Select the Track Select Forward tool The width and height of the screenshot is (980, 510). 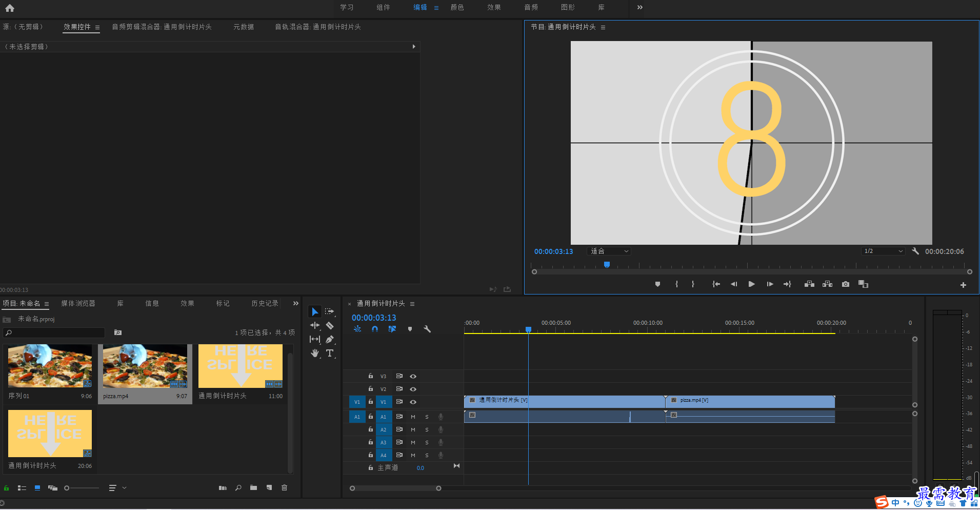(x=329, y=311)
